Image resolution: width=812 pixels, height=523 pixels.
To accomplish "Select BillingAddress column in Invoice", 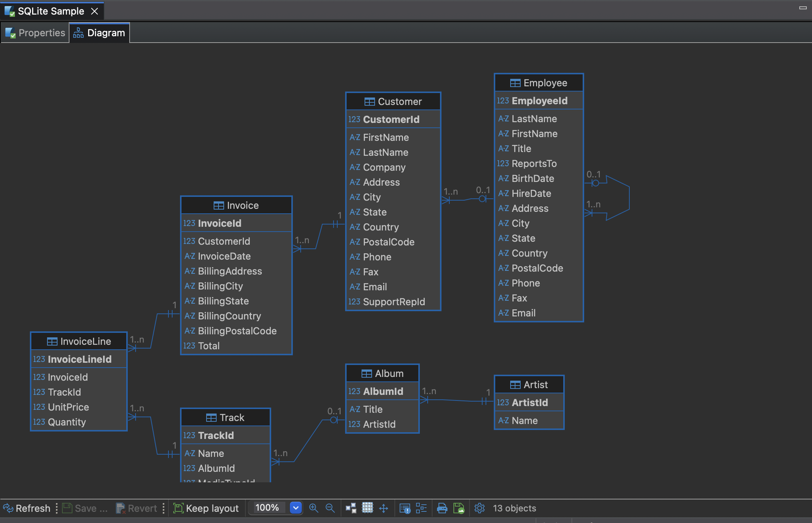I will tap(236, 271).
